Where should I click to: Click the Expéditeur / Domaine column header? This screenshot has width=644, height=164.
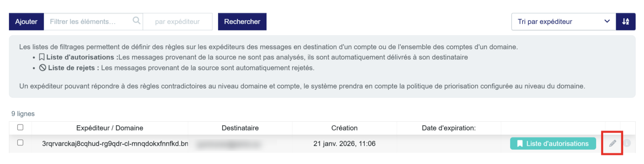click(x=110, y=128)
